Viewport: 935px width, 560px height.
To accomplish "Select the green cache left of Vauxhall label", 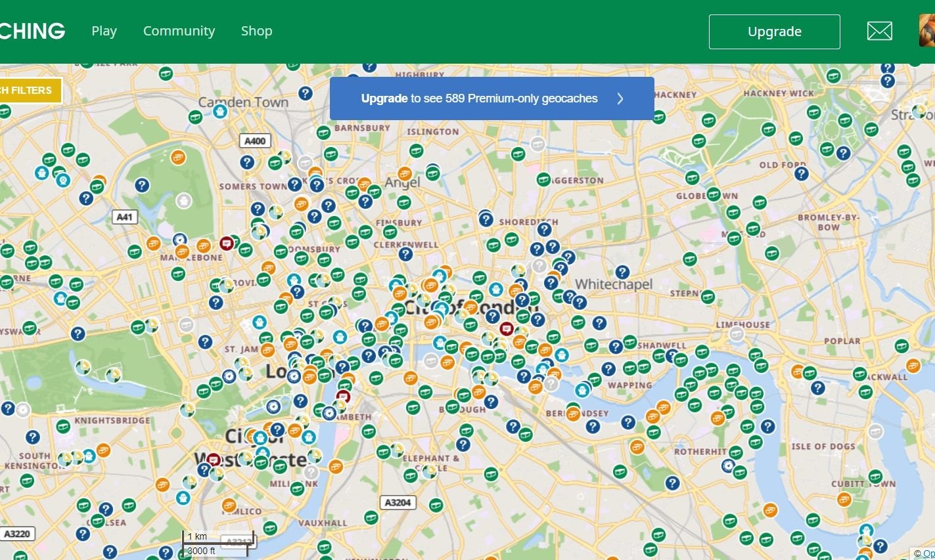I will click(269, 528).
